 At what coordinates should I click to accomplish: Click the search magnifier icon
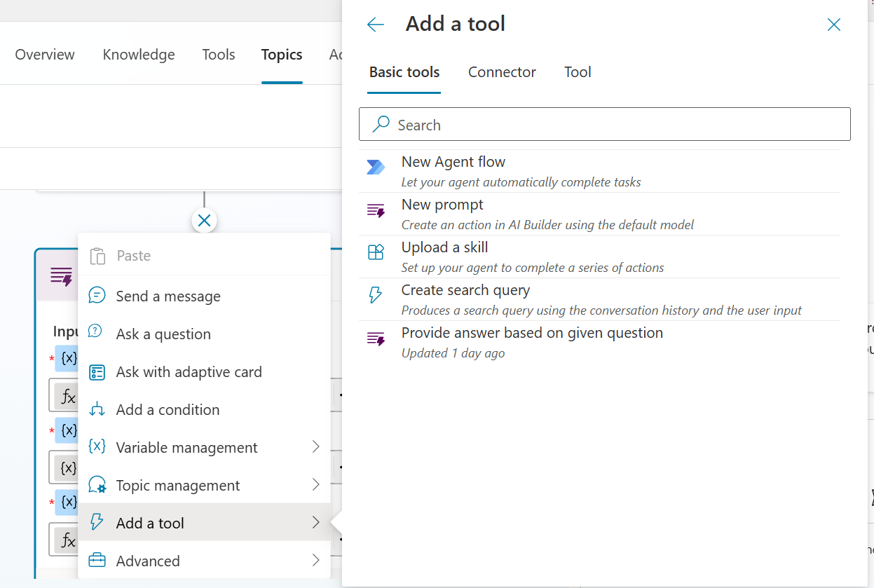click(x=381, y=125)
